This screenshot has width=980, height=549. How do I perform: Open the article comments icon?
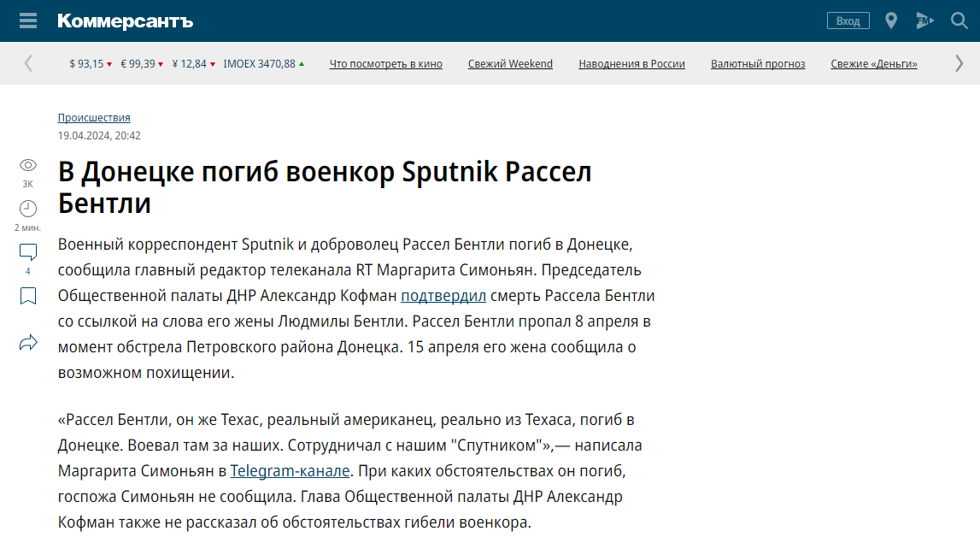(x=28, y=252)
